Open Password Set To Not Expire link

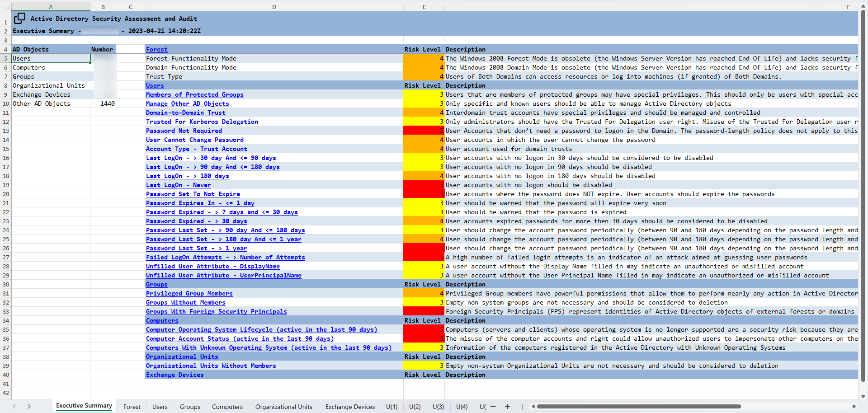coord(193,194)
